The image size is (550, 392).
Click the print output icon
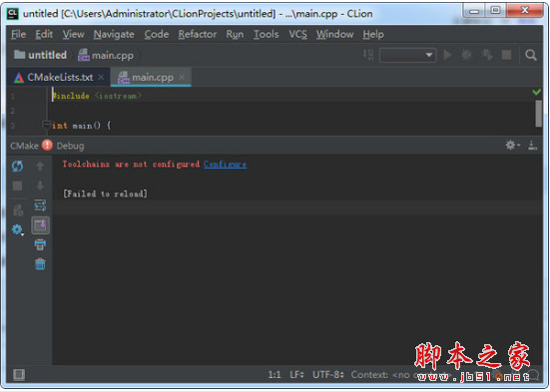[40, 244]
